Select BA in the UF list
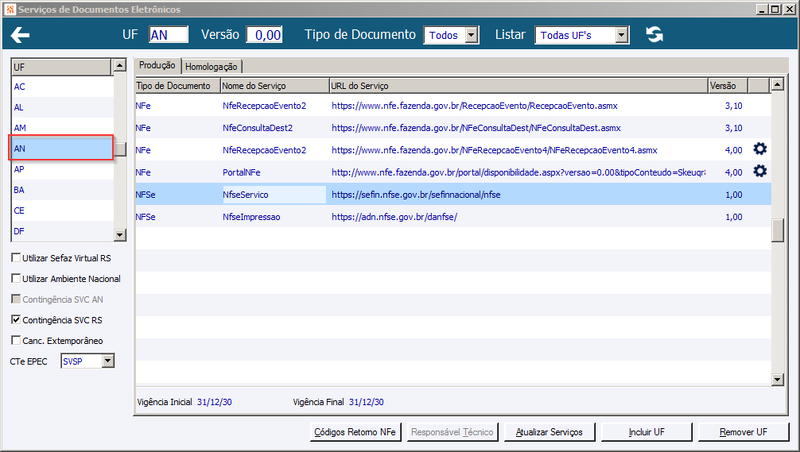The width and height of the screenshot is (800, 452). point(62,190)
